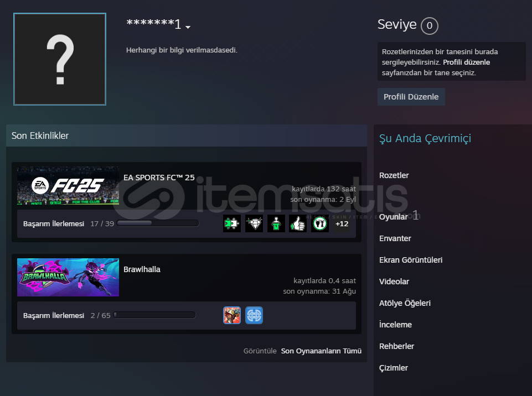Go to Videolar
Image resolution: width=532 pixels, height=396 pixels.
pyautogui.click(x=394, y=282)
